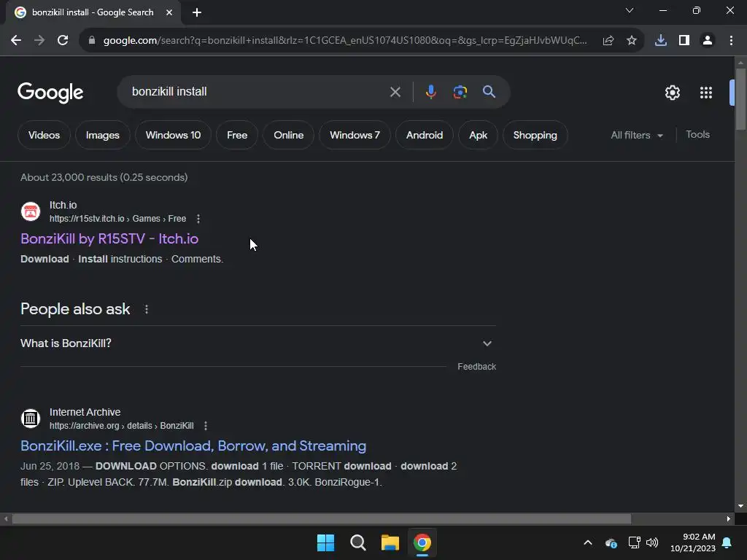747x560 pixels.
Task: Open Chrome three-dot menu
Action: 731,41
